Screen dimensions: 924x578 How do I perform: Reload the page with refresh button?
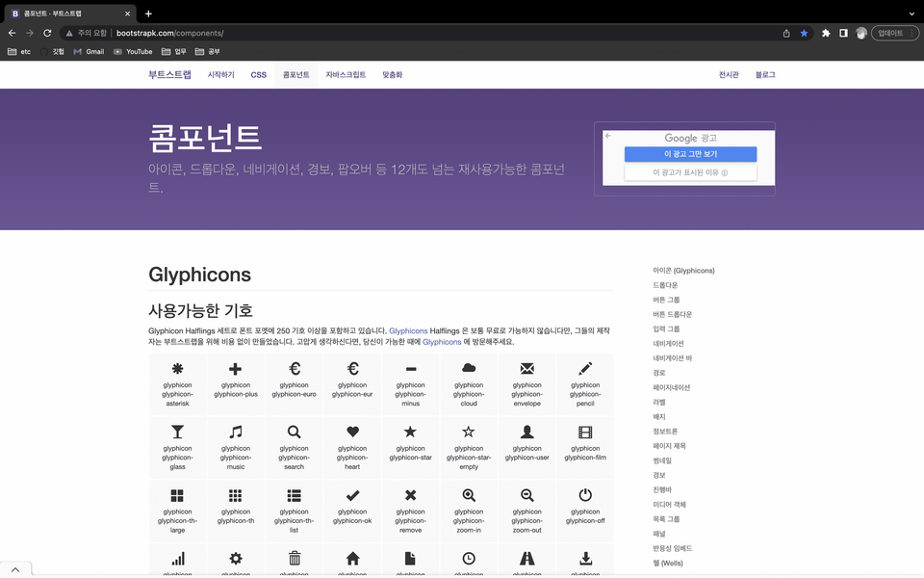(47, 33)
